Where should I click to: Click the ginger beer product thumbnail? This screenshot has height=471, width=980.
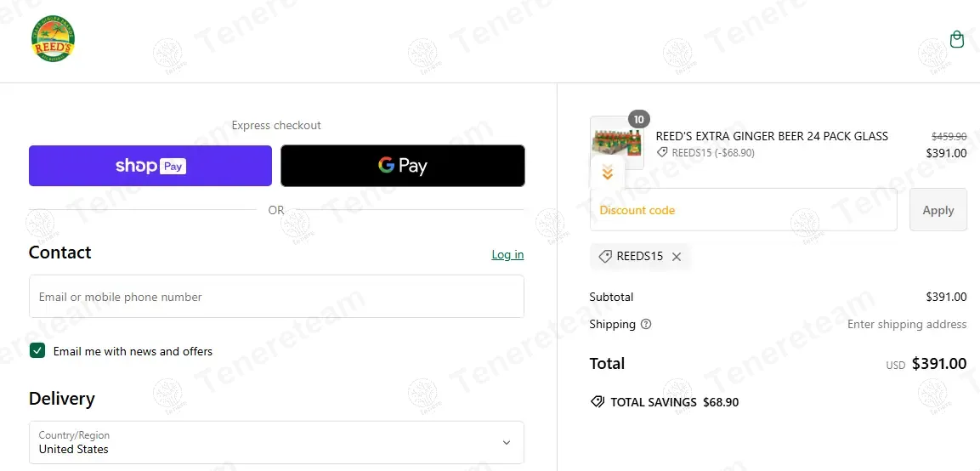coord(615,140)
